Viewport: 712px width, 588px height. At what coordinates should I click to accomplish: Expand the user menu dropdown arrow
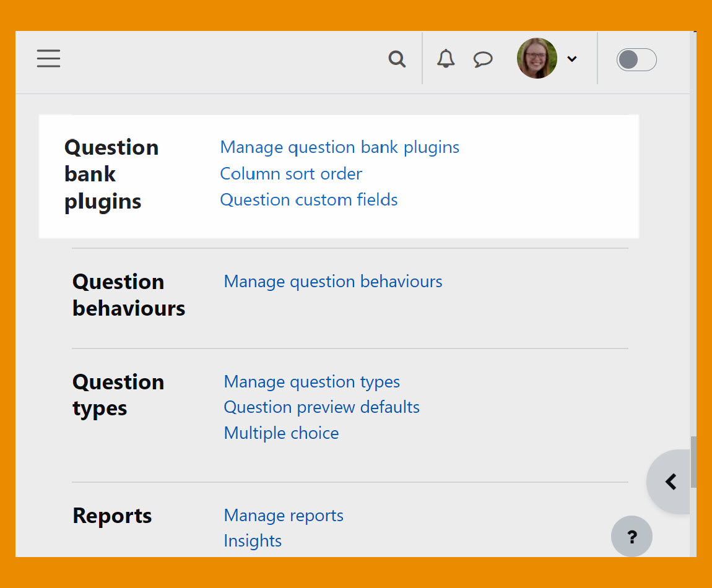(x=573, y=59)
